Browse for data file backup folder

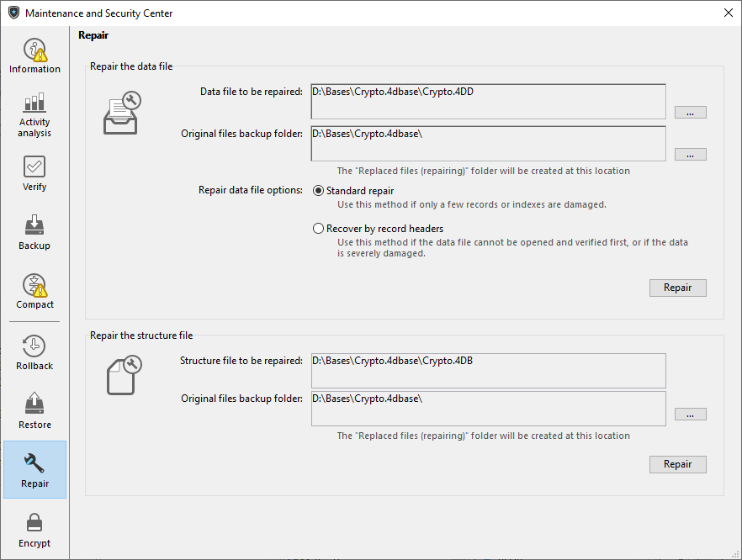[x=690, y=155]
